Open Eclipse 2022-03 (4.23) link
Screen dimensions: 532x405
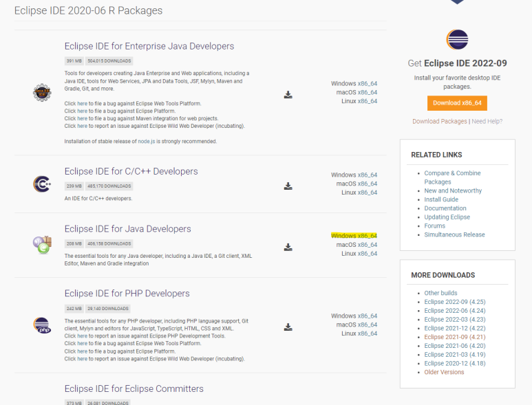click(455, 319)
